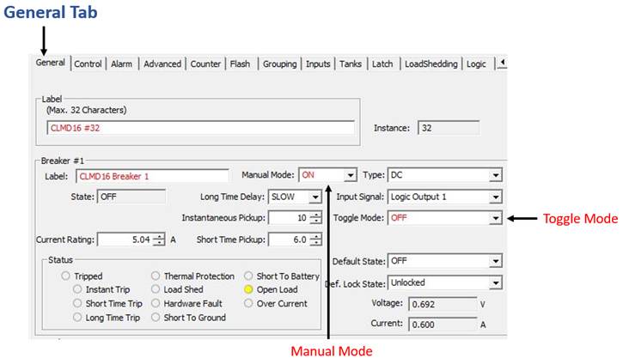623x364 pixels.
Task: Switch to the Control tab
Action: pos(88,64)
